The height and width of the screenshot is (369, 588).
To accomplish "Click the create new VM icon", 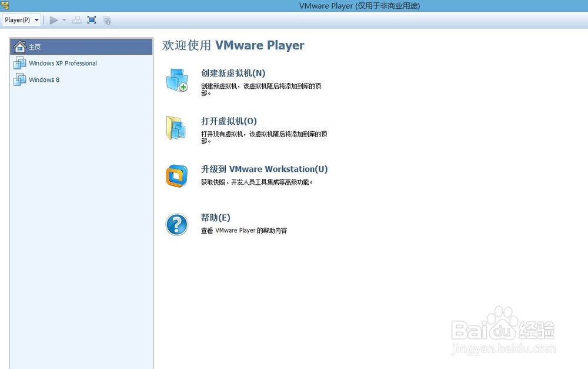I will point(176,80).
